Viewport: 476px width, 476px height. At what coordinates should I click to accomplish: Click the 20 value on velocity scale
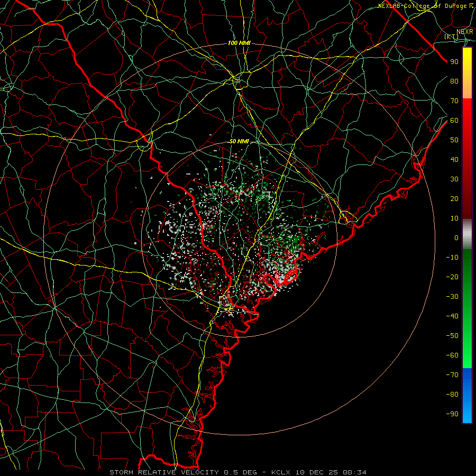point(454,199)
